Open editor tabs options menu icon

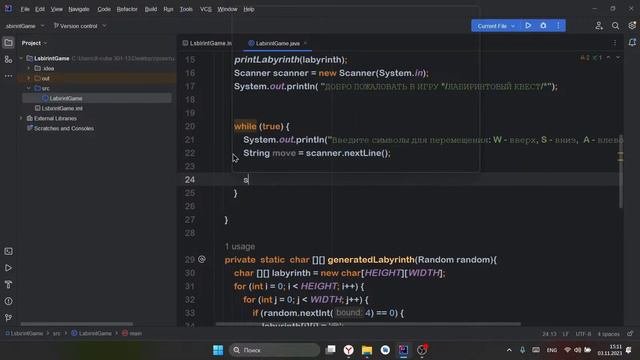pyautogui.click(x=615, y=43)
